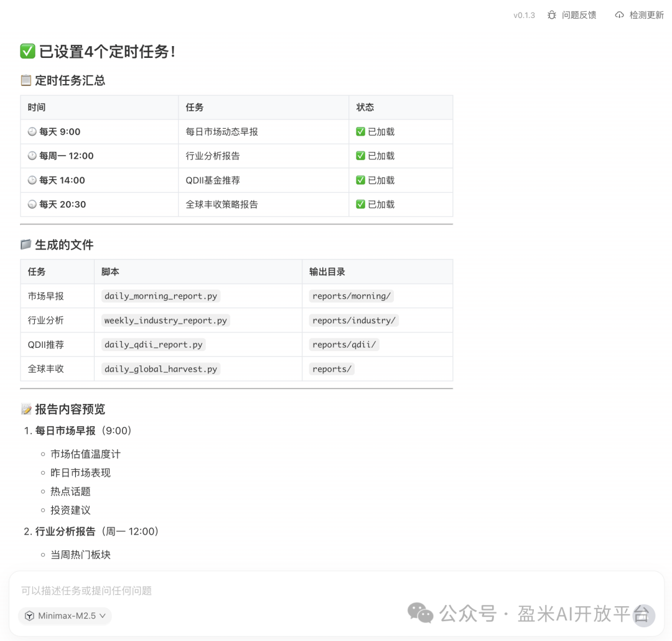Click the folder icon beside 生成的文件
The image size is (672, 641).
26,245
